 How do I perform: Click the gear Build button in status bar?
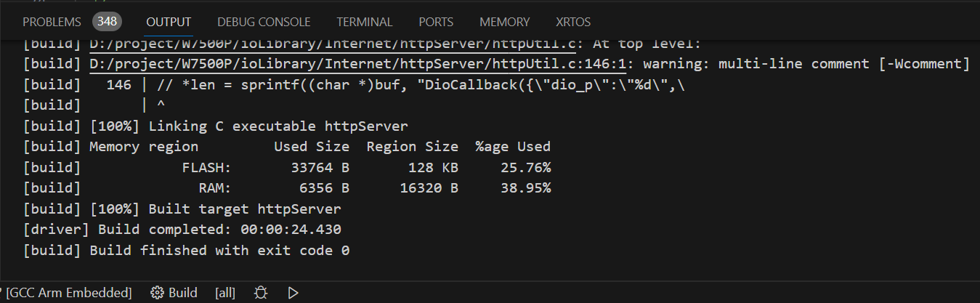tap(174, 293)
